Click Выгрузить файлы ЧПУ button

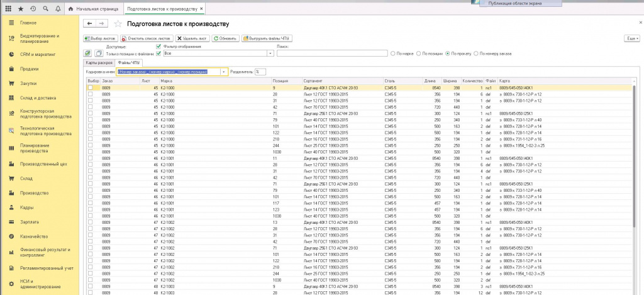coord(267,38)
